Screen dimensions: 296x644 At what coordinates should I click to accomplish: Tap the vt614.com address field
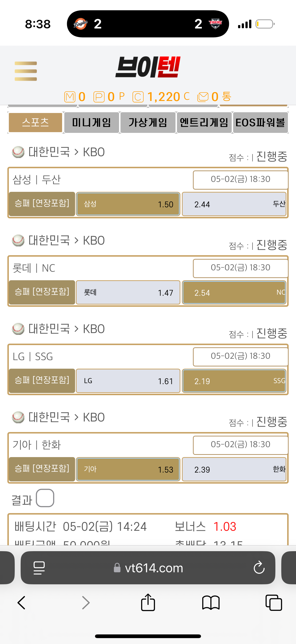(x=148, y=568)
